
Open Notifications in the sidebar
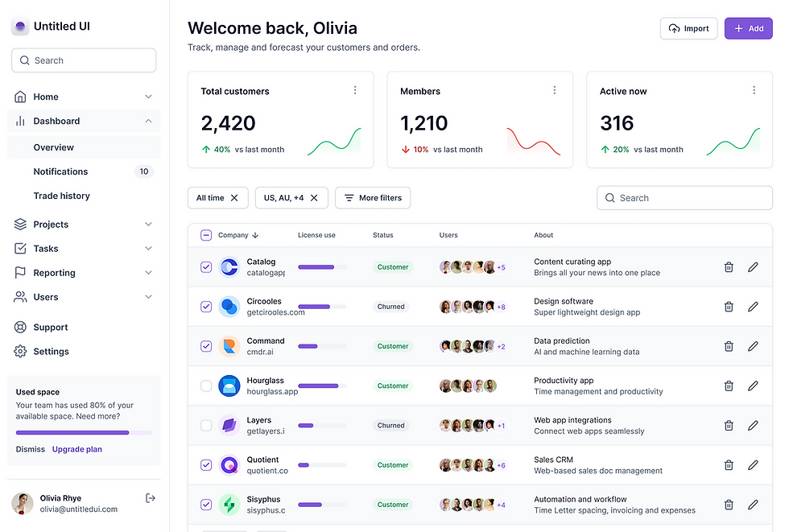coord(84,171)
